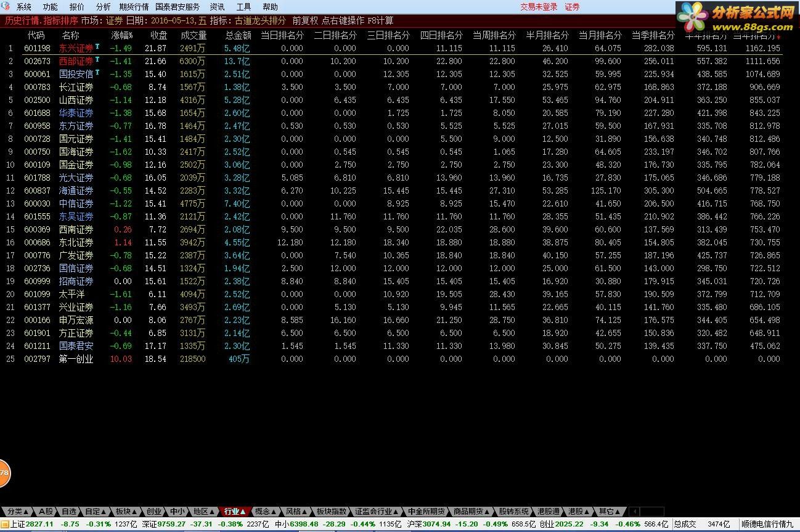
Task: Open the 国泰君安服务 menu
Action: 178,7
